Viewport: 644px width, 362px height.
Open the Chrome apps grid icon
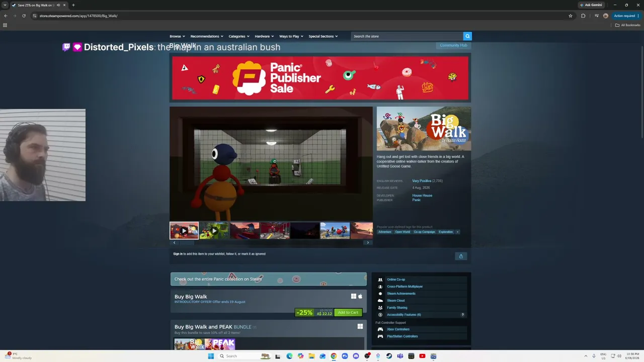pos(5,25)
